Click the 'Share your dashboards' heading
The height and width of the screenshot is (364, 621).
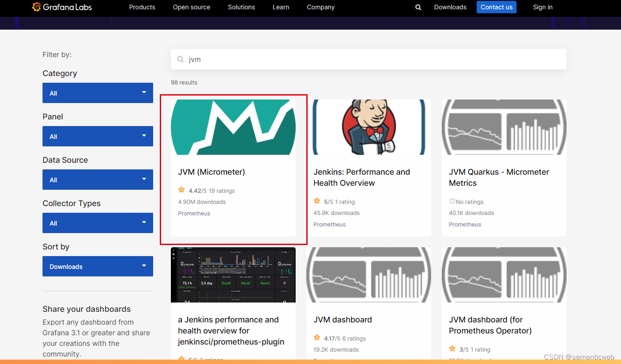coord(87,309)
